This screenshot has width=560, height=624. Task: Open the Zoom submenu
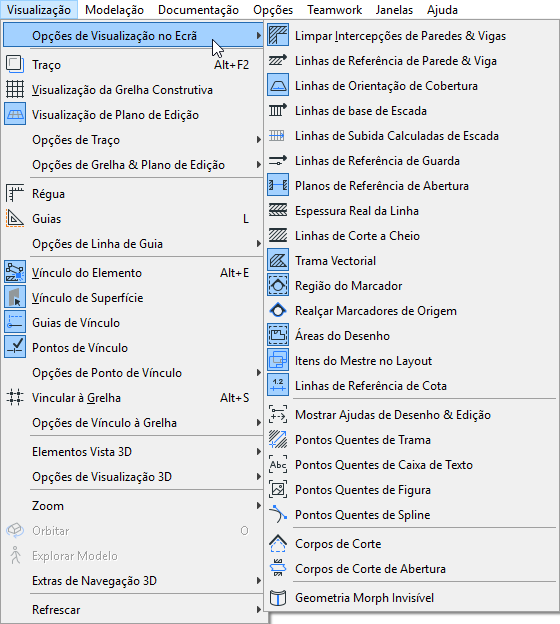(x=133, y=506)
